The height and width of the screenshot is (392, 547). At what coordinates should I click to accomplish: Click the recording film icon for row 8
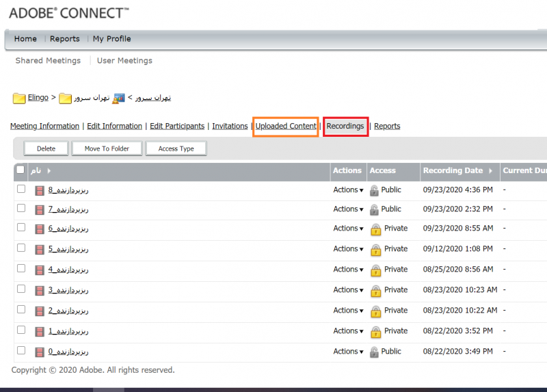pos(40,190)
